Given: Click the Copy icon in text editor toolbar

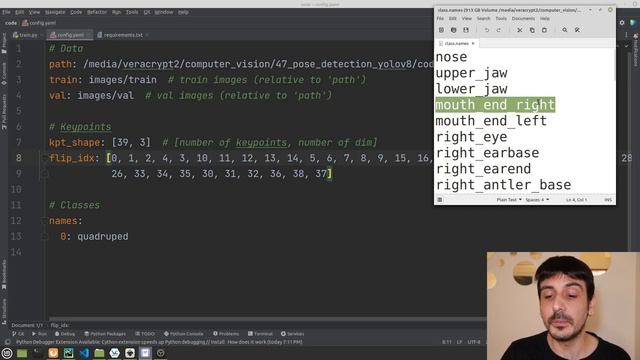Looking at the screenshot, I should click(x=532, y=30).
